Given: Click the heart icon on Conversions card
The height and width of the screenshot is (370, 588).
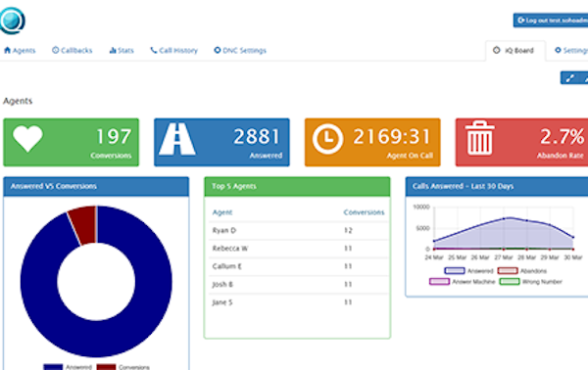Looking at the screenshot, I should [27, 139].
